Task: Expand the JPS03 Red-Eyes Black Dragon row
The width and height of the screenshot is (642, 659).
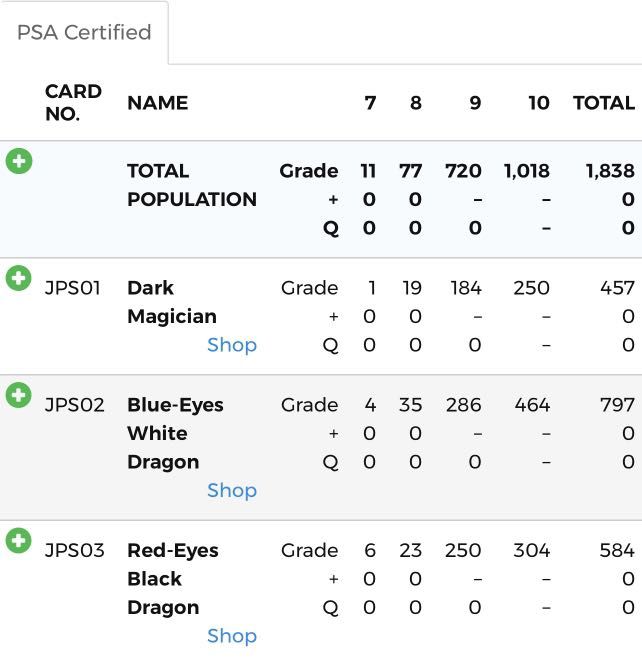Action: click(x=18, y=541)
